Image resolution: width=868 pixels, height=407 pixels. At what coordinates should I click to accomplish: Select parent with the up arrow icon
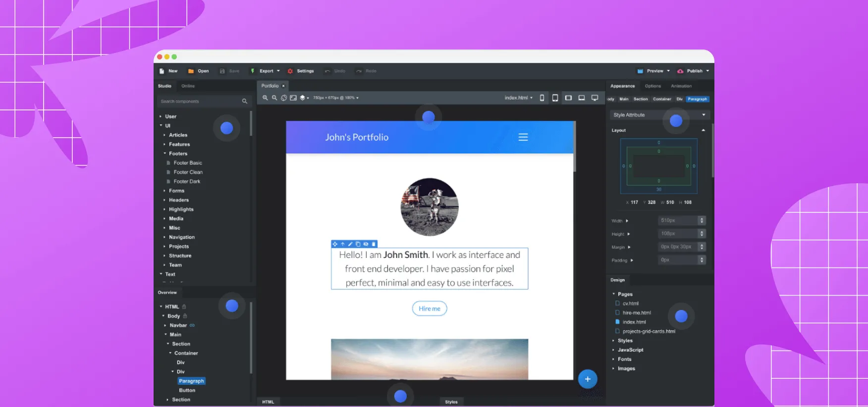[342, 244]
